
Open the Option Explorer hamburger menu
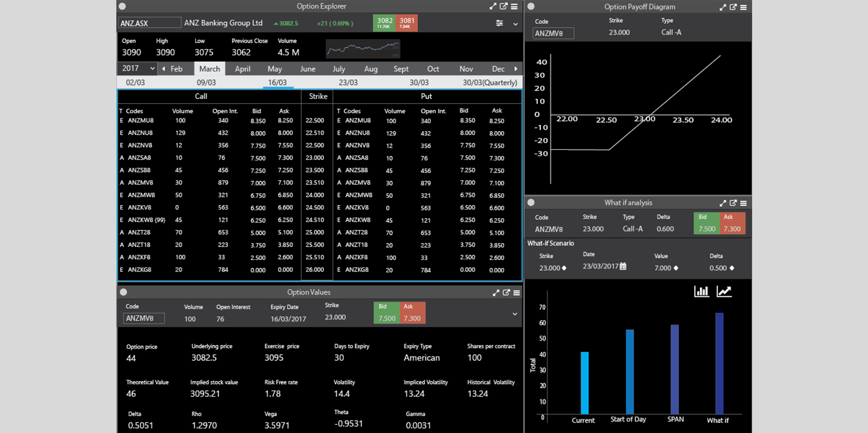tap(514, 6)
